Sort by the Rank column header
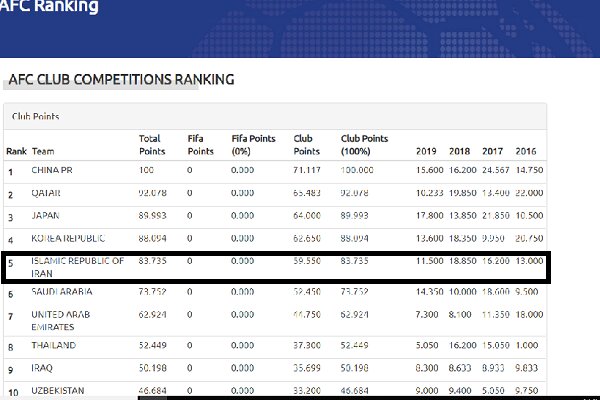 (x=16, y=151)
